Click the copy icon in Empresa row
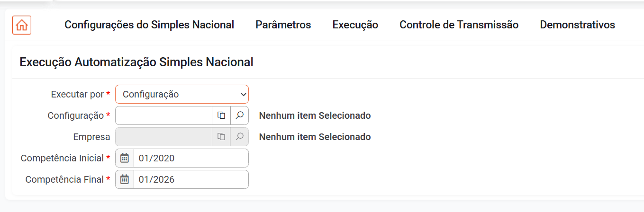Viewport: 644px width, 212px height. [x=221, y=137]
